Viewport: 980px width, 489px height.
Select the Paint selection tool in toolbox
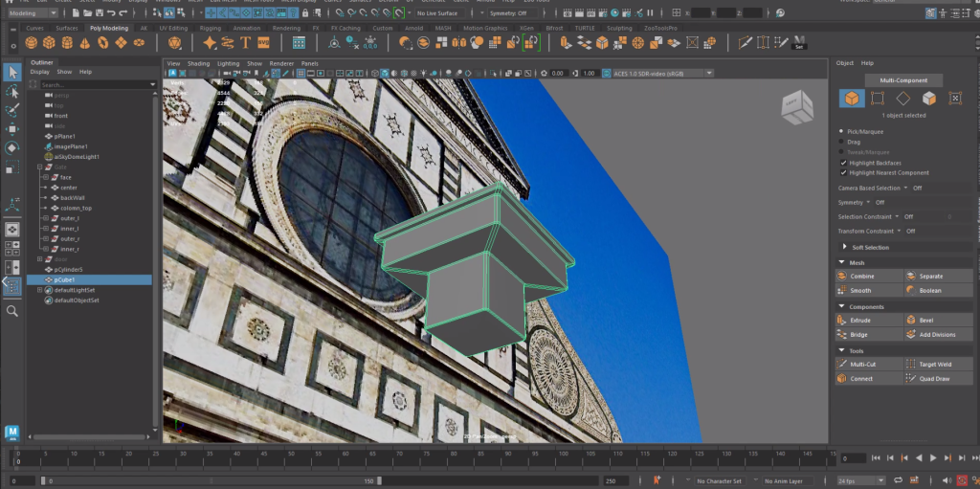pos(11,111)
